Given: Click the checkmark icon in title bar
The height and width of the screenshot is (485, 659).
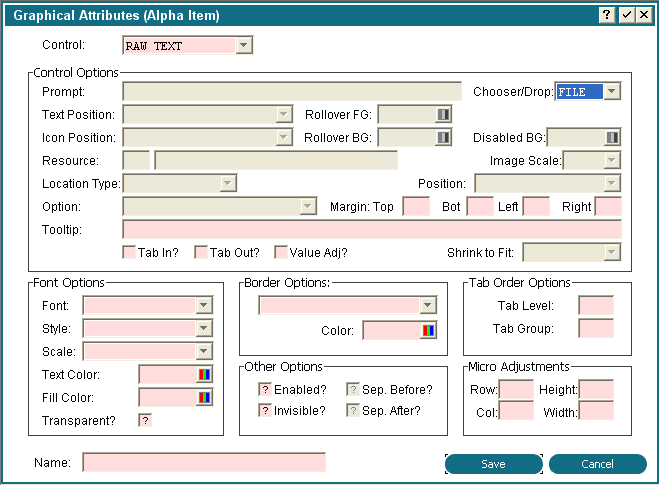Looking at the screenshot, I should click(625, 16).
